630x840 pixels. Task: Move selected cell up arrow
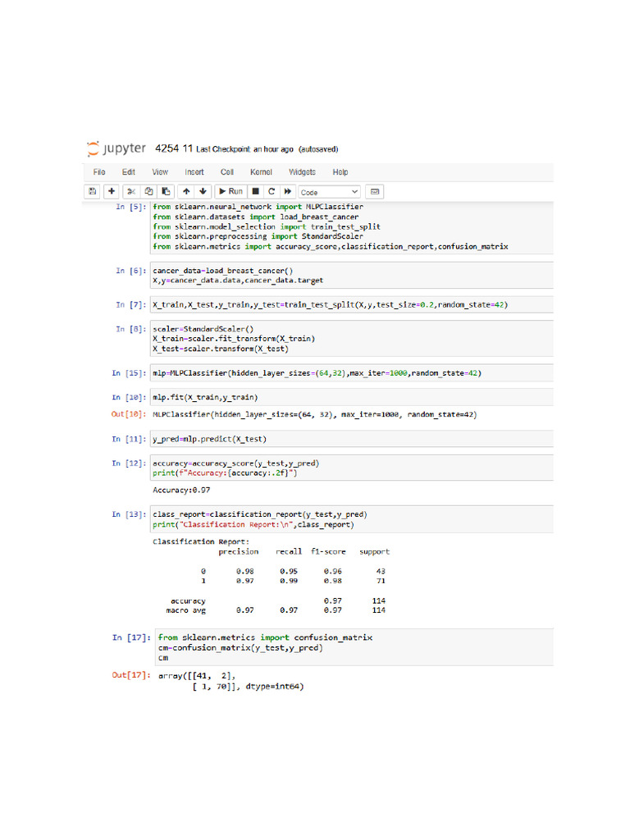pos(186,191)
